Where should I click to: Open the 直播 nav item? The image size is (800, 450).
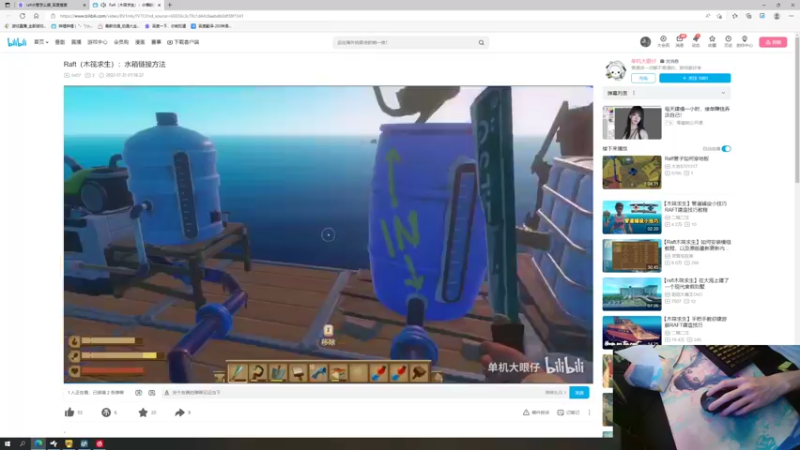point(76,42)
